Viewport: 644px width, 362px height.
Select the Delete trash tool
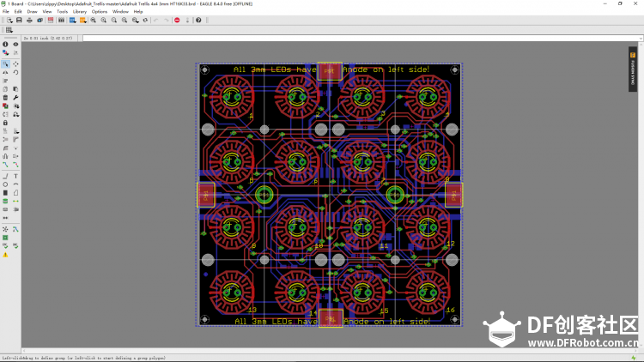5,98
